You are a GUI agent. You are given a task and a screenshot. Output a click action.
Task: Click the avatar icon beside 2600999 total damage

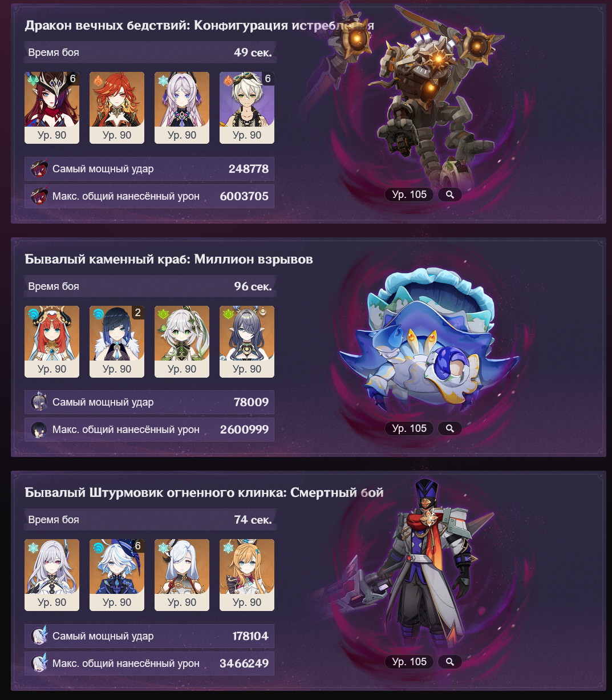coord(39,430)
